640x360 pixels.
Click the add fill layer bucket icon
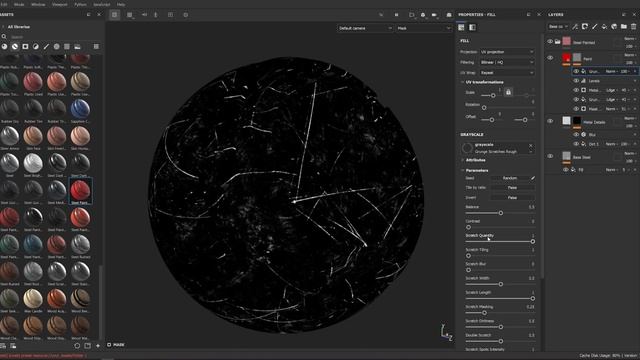click(x=604, y=27)
